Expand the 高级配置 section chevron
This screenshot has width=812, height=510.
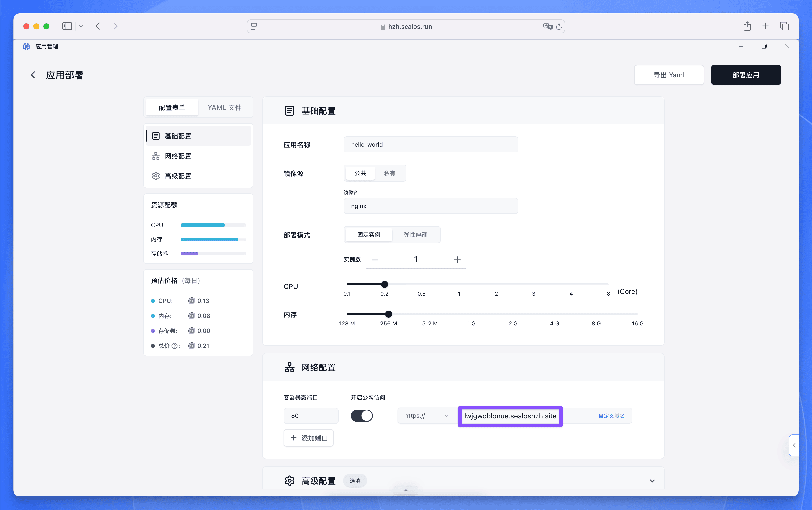pos(652,481)
